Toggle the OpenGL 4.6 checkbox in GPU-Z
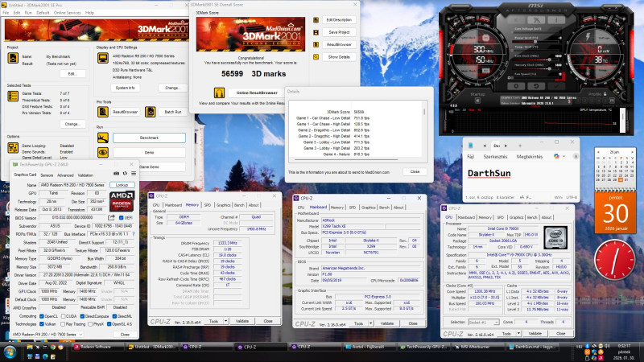The image size is (644, 362). 109,324
